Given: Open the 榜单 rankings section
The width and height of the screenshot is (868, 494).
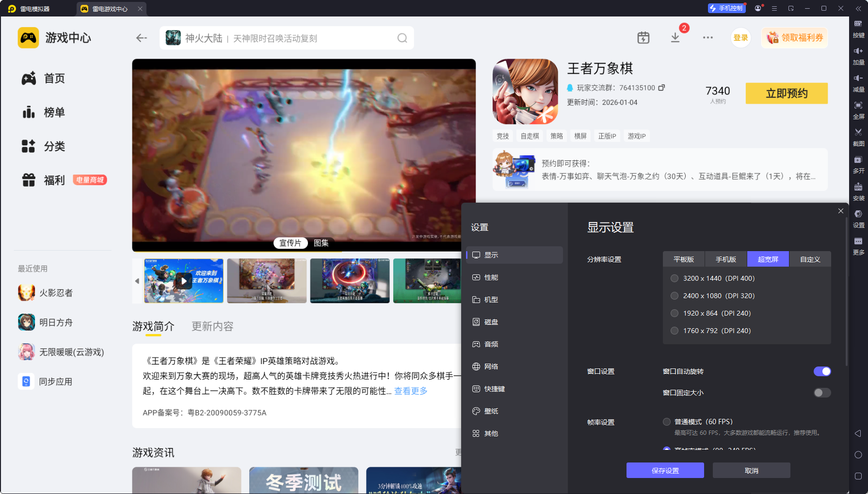Looking at the screenshot, I should pyautogui.click(x=54, y=112).
